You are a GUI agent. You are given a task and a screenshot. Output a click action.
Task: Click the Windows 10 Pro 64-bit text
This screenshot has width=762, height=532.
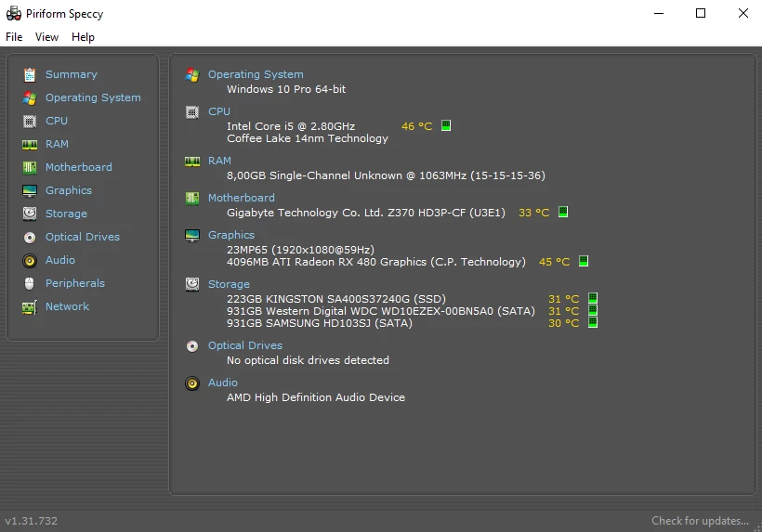tap(286, 89)
